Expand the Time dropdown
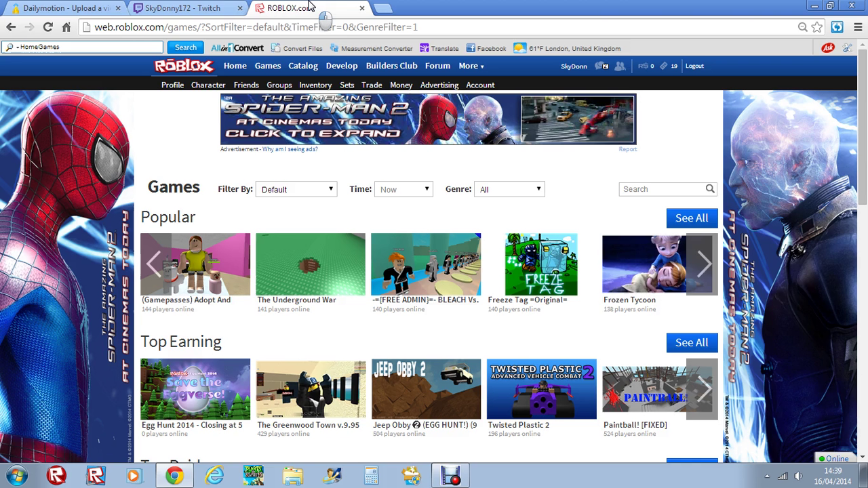Viewport: 868px width, 488px height. (403, 189)
